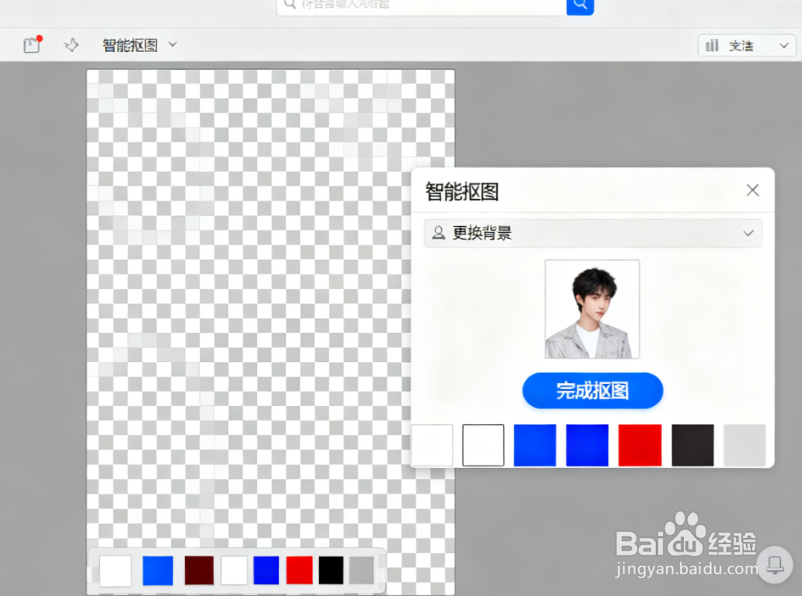Viewport: 802px width, 596px height.
Task: Toggle the black background option
Action: click(x=692, y=445)
